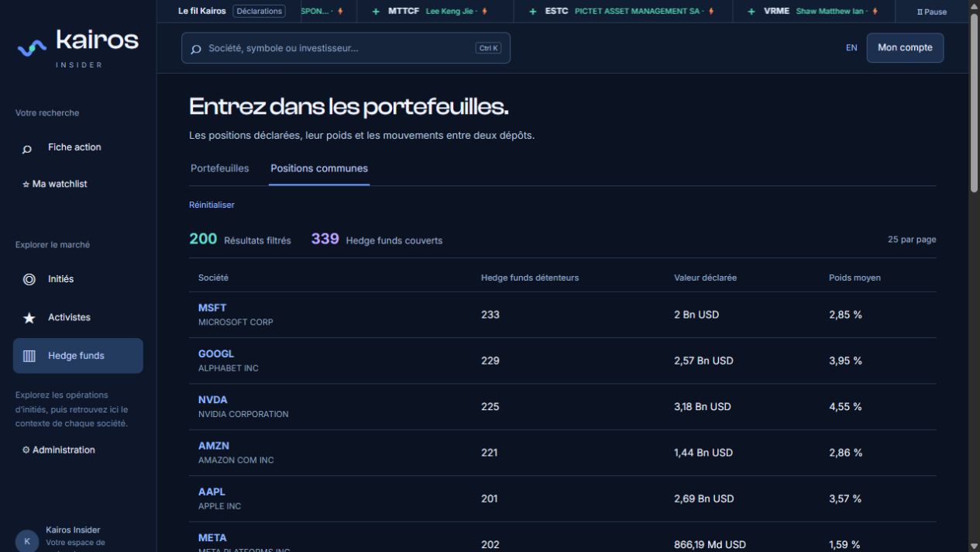Sort by the Poids moyen column
The height and width of the screenshot is (552, 980).
click(x=854, y=278)
